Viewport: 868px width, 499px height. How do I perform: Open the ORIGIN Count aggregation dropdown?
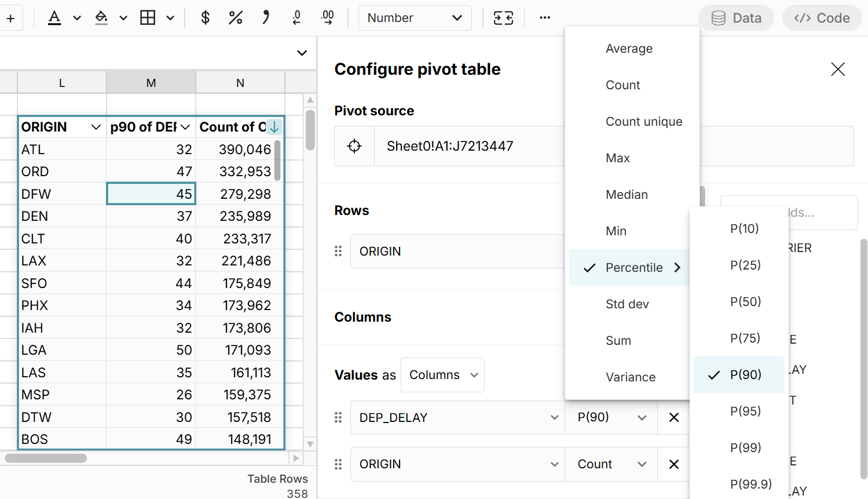(611, 464)
